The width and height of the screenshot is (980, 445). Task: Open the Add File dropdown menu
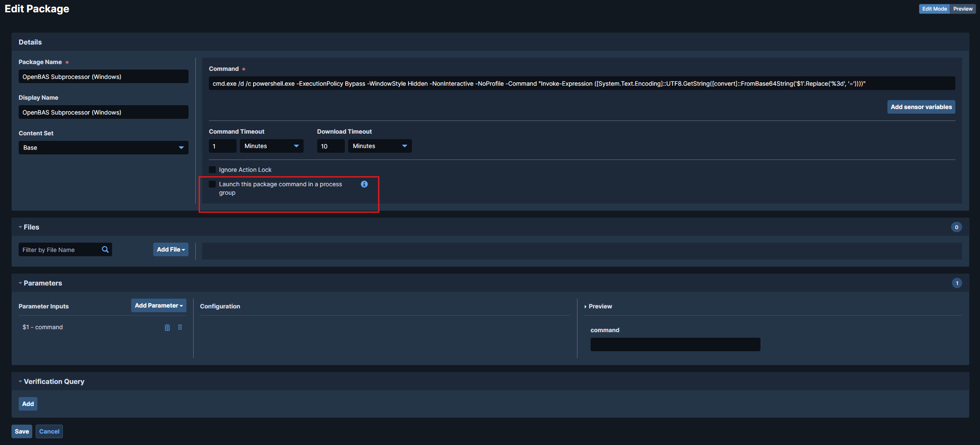tap(171, 249)
